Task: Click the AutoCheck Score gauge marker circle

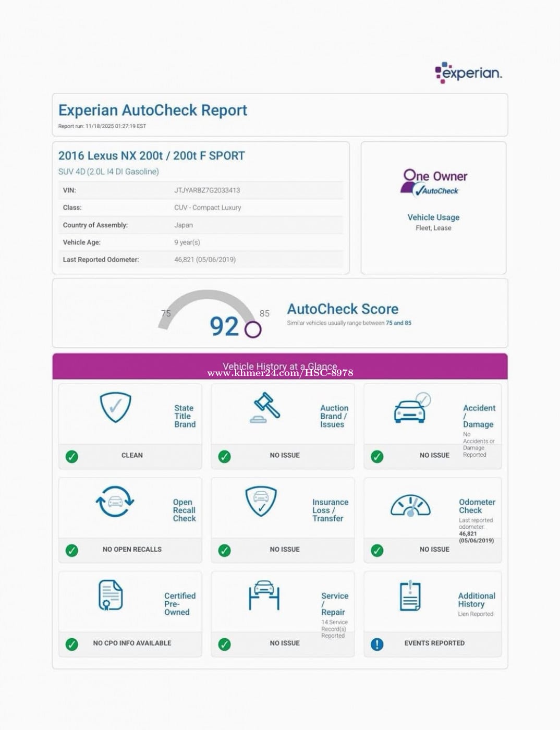Action: 253,330
